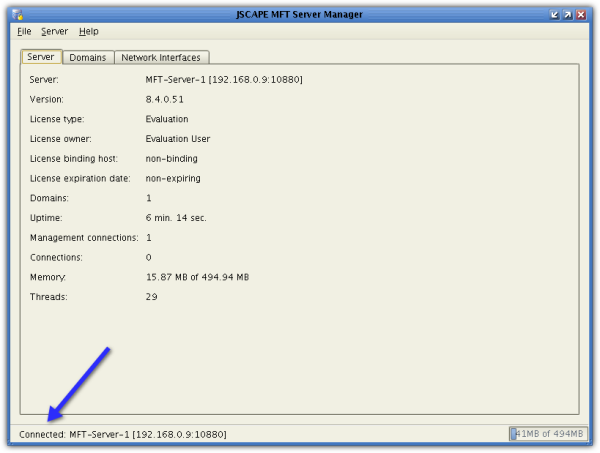Open the File menu
600x453 pixels.
pyautogui.click(x=24, y=31)
